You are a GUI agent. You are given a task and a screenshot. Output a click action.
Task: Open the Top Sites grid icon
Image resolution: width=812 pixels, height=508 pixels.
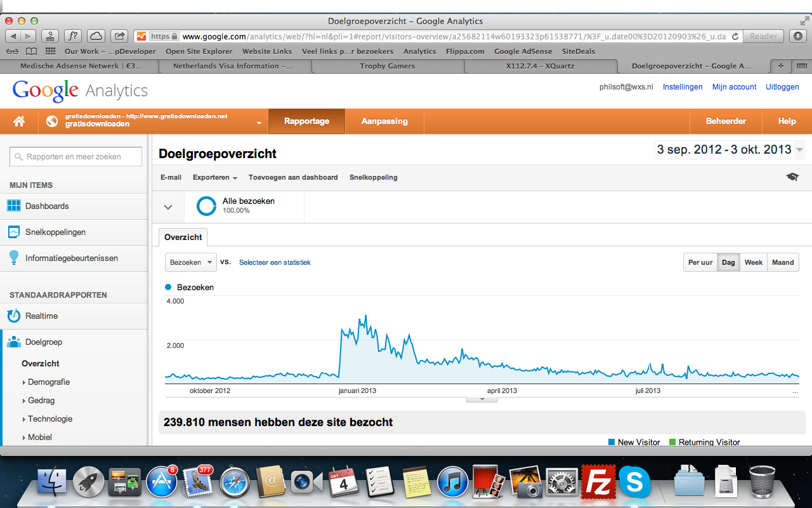coord(50,51)
